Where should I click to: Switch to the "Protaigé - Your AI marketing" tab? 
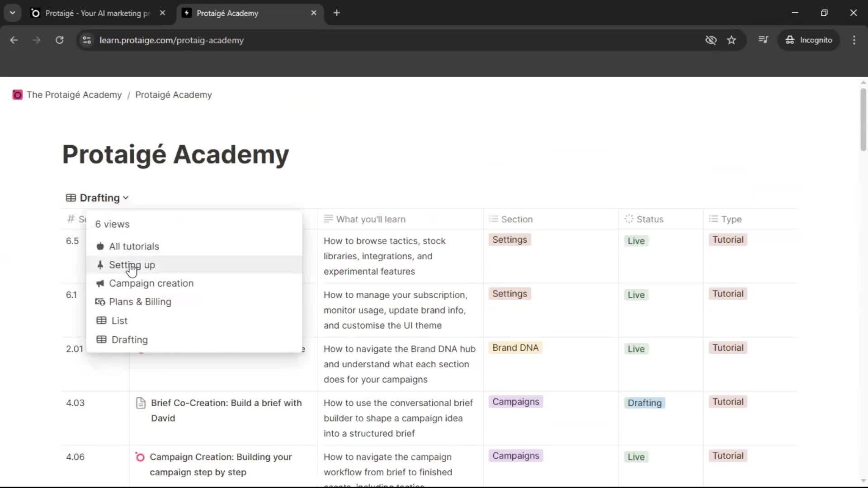[x=95, y=13]
